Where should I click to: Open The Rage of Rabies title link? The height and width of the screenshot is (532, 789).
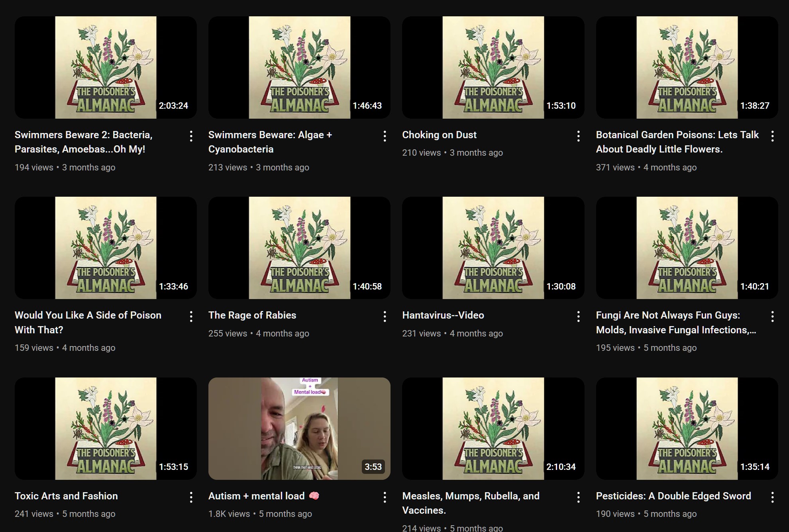pos(252,315)
